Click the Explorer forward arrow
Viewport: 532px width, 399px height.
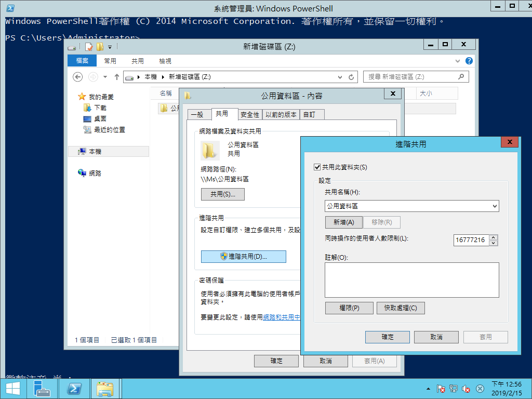[93, 77]
